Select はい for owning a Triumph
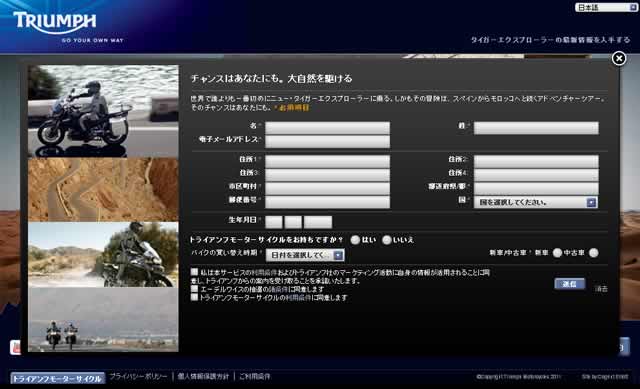 click(355, 240)
